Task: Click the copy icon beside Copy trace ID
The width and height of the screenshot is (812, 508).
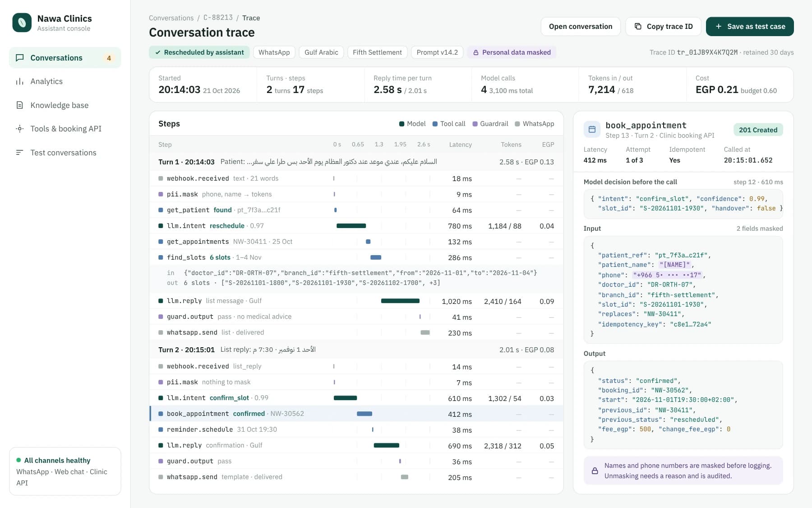Action: coord(638,27)
